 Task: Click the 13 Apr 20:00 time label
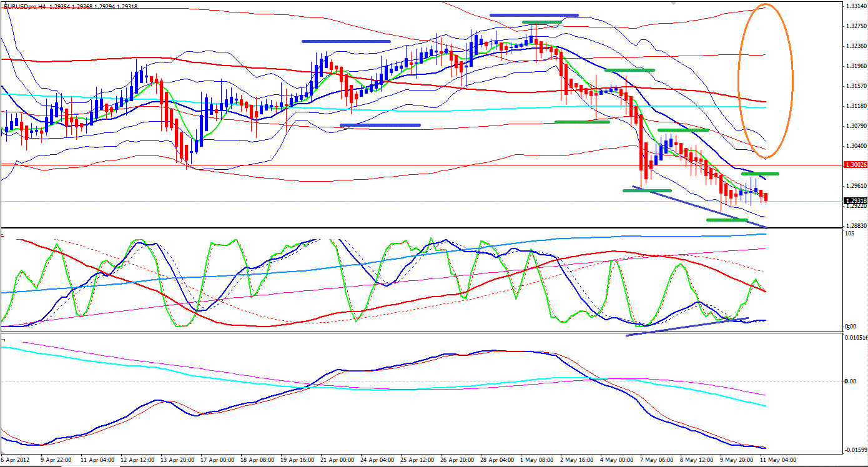coord(177,460)
